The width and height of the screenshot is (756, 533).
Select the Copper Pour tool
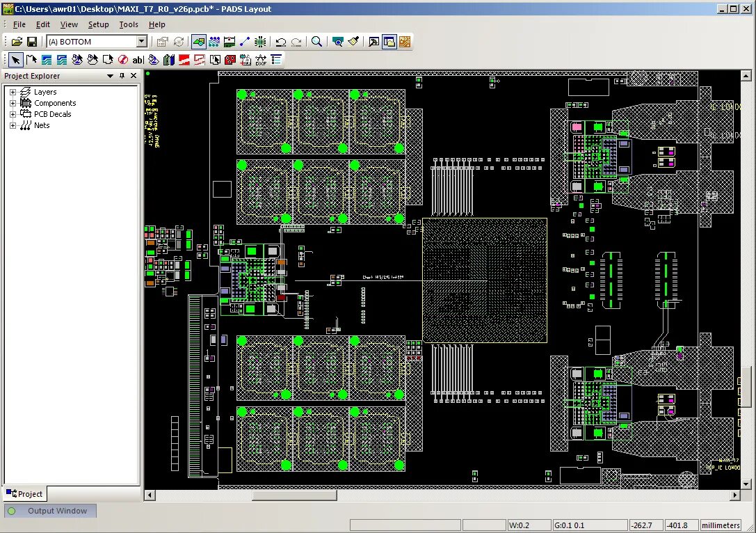77,60
